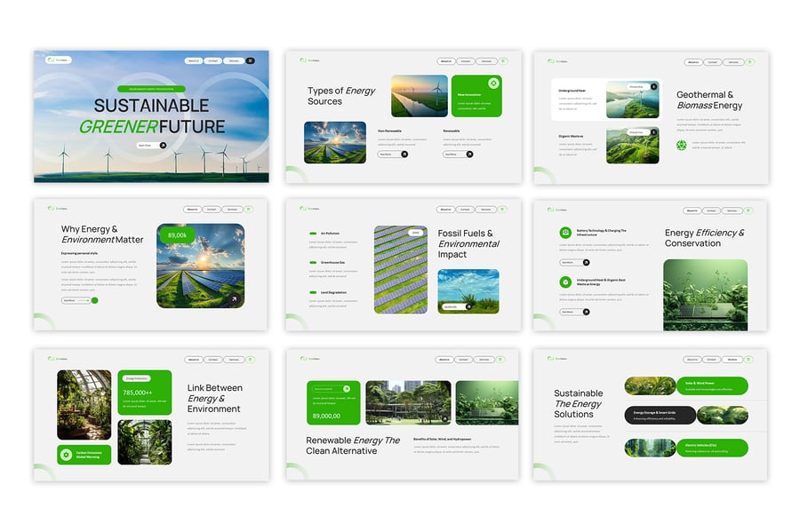800x532 pixels.
Task: Click the diagonal arrow icon on solar farm image
Action: coord(235,299)
